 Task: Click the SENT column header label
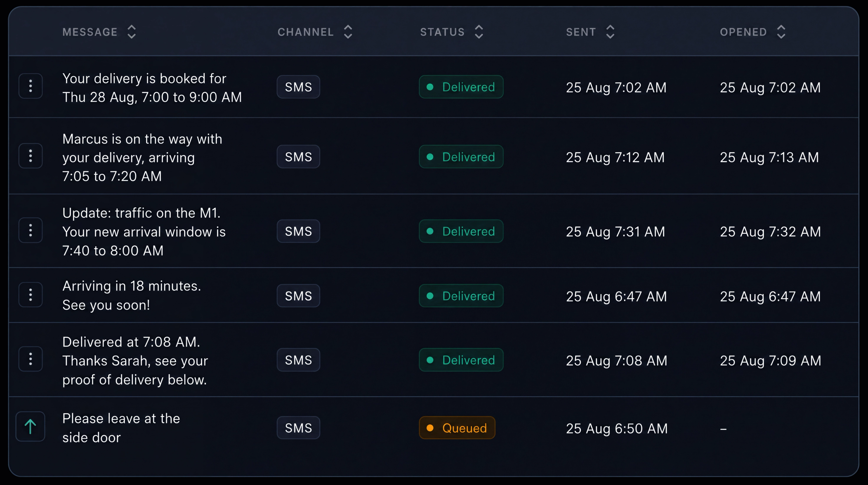tap(581, 32)
